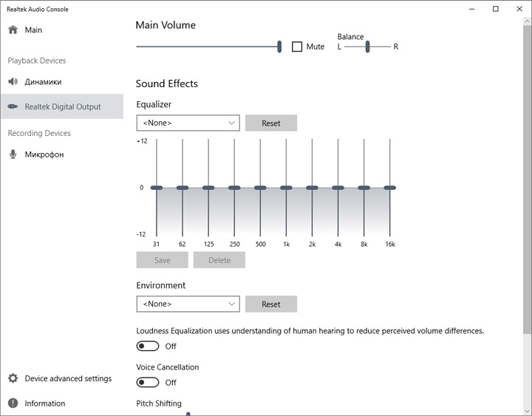This screenshot has width=532, height=416.
Task: Click the Device advanced settings gear icon
Action: tap(13, 378)
